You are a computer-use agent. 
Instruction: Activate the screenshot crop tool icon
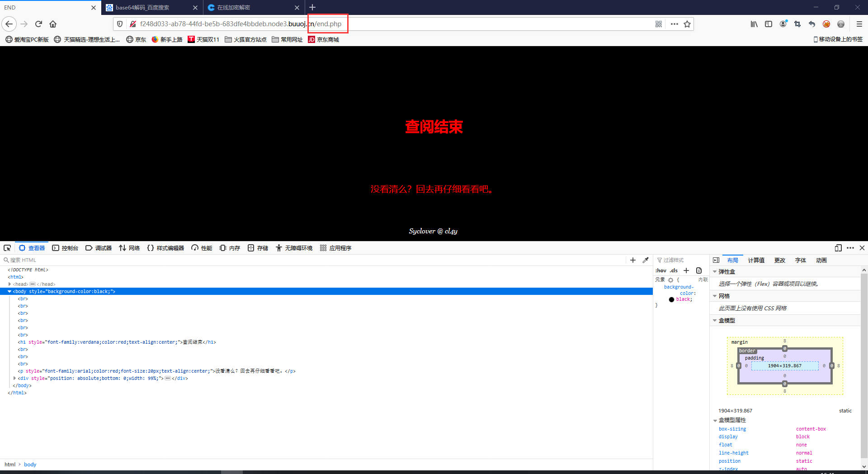[797, 24]
